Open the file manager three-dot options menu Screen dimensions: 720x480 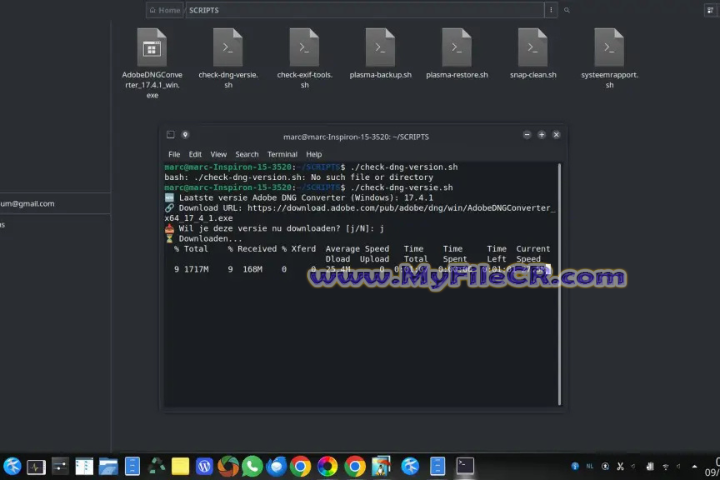pyautogui.click(x=551, y=10)
